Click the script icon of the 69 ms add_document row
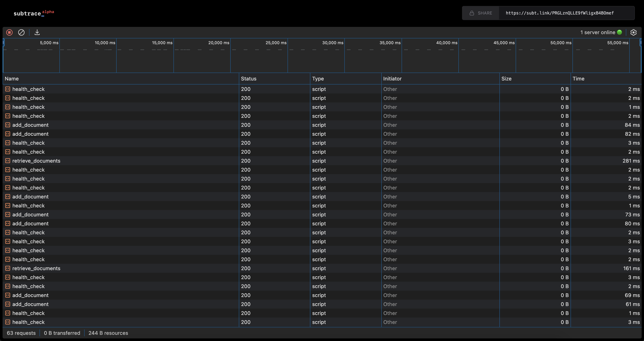The width and height of the screenshot is (644, 341). [8, 295]
